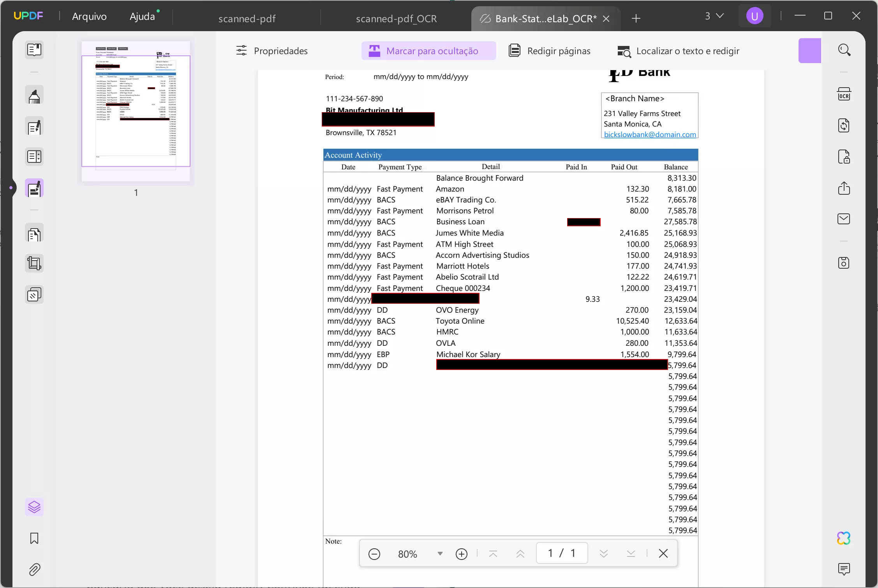Open the Crop pages tool
The height and width of the screenshot is (588, 878).
click(34, 264)
